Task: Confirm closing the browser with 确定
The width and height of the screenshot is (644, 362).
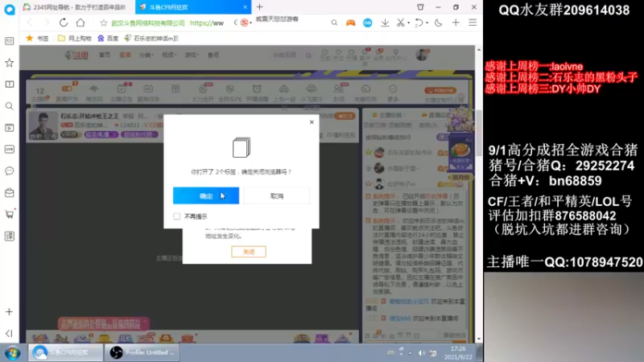Action: (206, 195)
